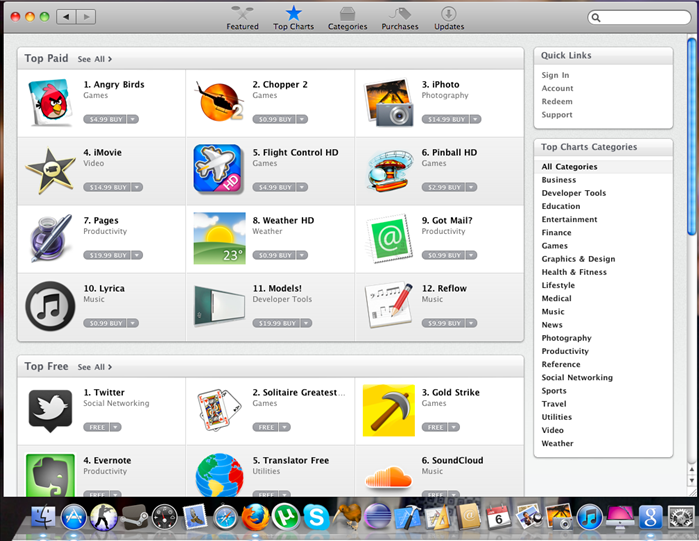Open Skype from the dock
Viewport: 699px width, 541px height.
click(316, 517)
